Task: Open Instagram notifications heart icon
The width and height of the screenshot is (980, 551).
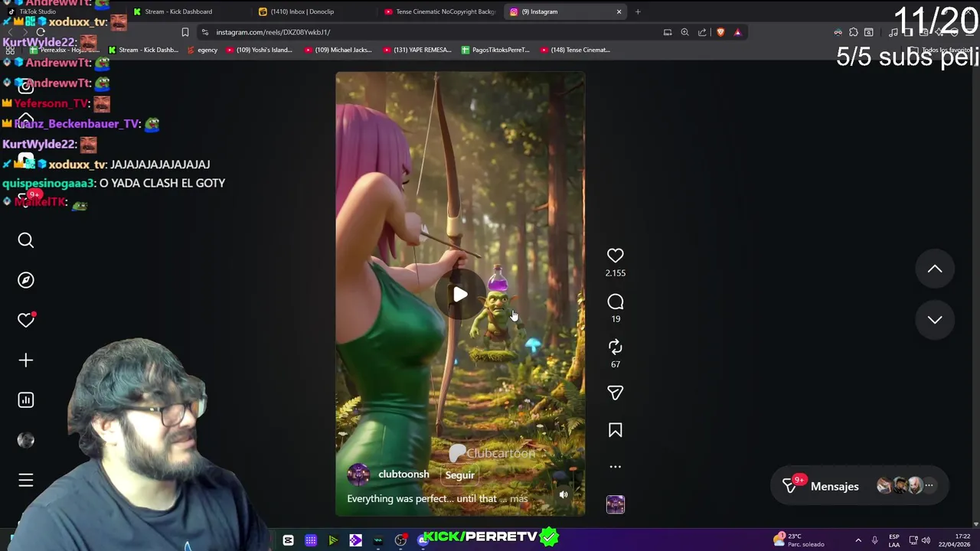Action: coord(26,320)
